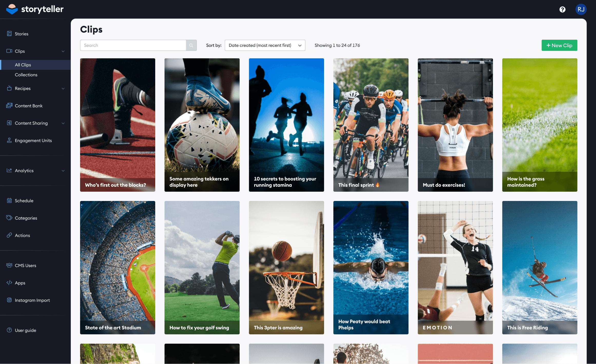Click the New Clip button

point(559,45)
